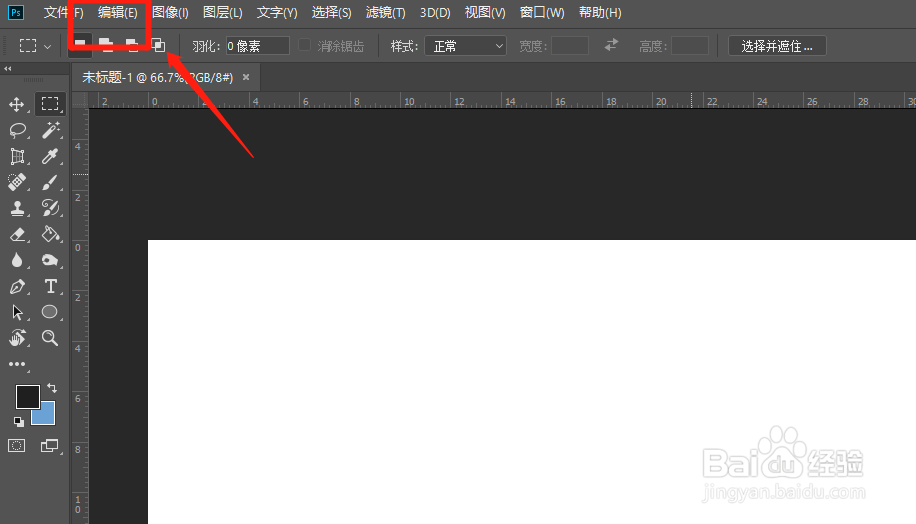Image resolution: width=916 pixels, height=524 pixels.
Task: Select the Path Selection tool
Action: (x=18, y=312)
